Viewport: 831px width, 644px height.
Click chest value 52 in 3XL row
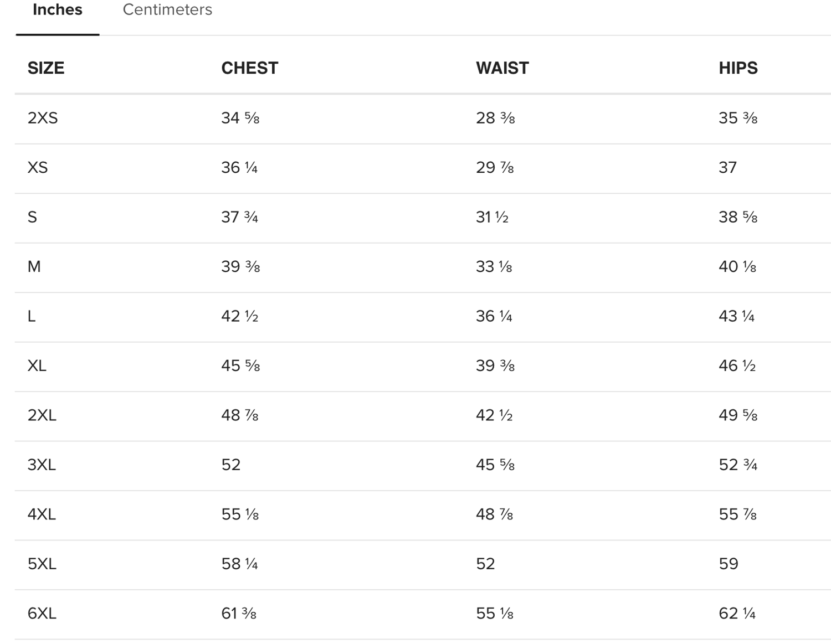[231, 465]
